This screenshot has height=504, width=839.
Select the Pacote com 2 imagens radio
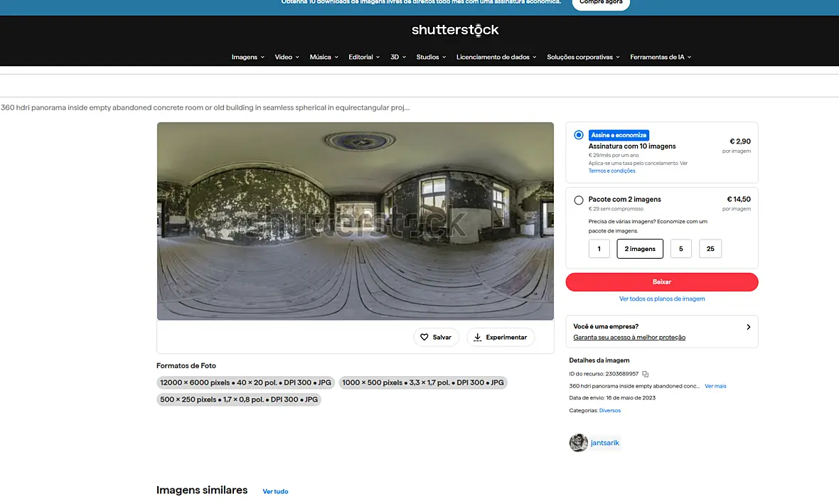point(579,200)
